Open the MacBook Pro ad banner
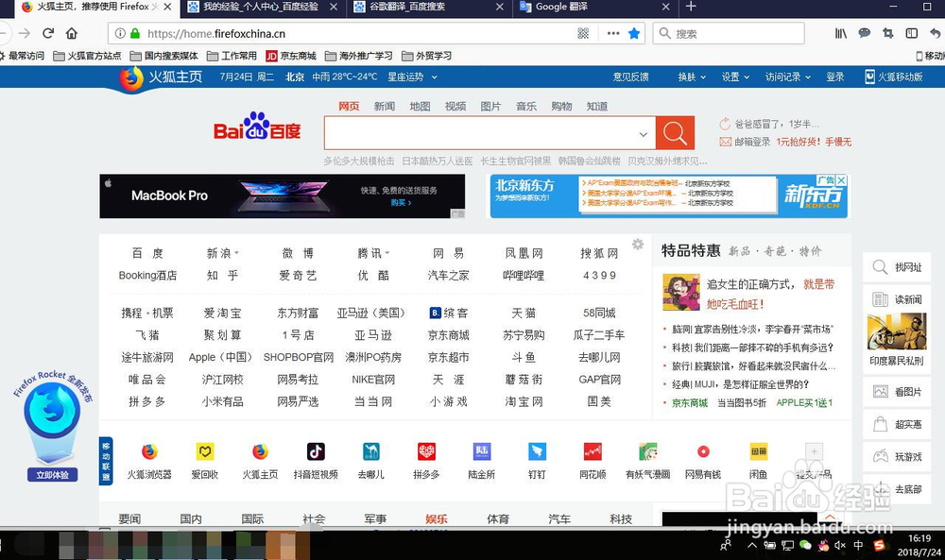The image size is (945, 560). 282,196
